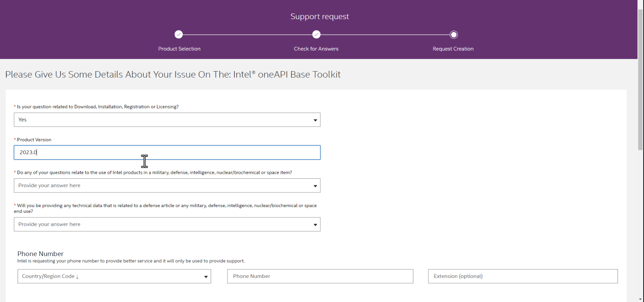Click the 'Intel is requesting your phone number' note
This screenshot has height=302, width=644.
[131, 261]
